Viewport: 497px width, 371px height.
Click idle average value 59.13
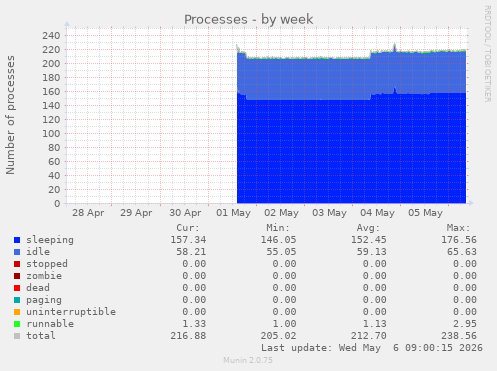tap(371, 252)
